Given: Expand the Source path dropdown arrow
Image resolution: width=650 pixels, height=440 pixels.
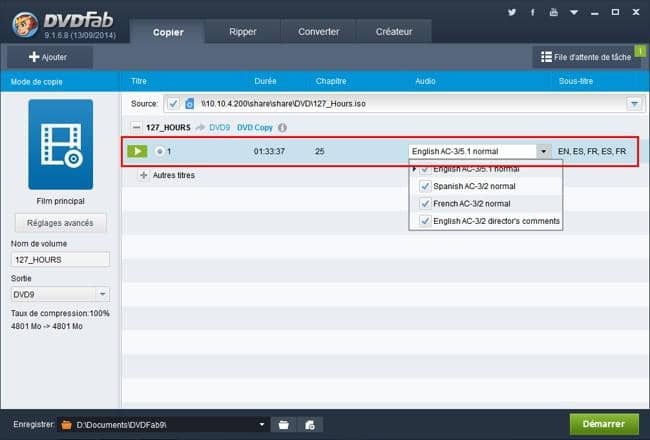Looking at the screenshot, I should pos(634,104).
